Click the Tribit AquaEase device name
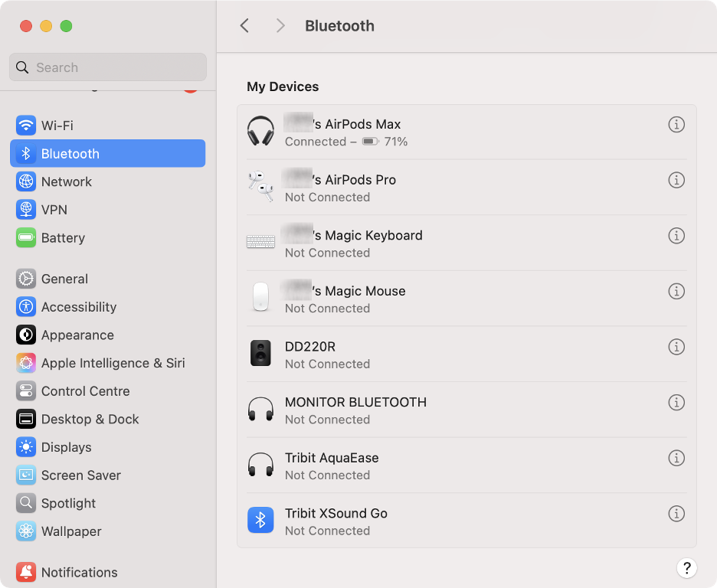Image resolution: width=717 pixels, height=588 pixels. click(332, 458)
